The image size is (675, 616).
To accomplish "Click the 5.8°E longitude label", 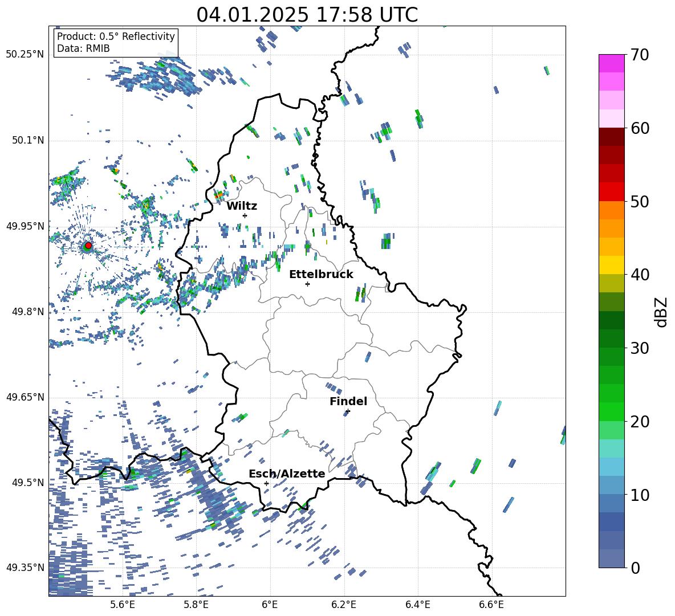I will [196, 605].
